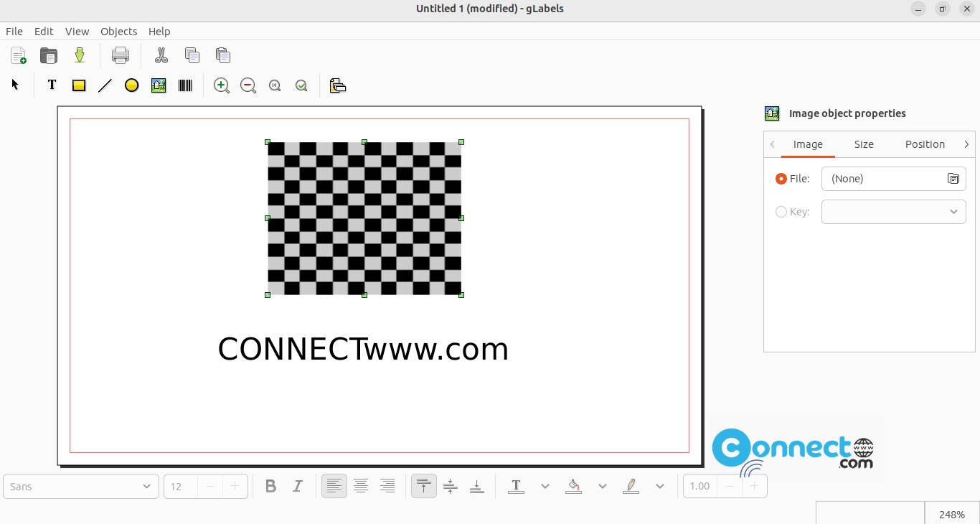Zoom to fit magnifier icon

pos(301,85)
